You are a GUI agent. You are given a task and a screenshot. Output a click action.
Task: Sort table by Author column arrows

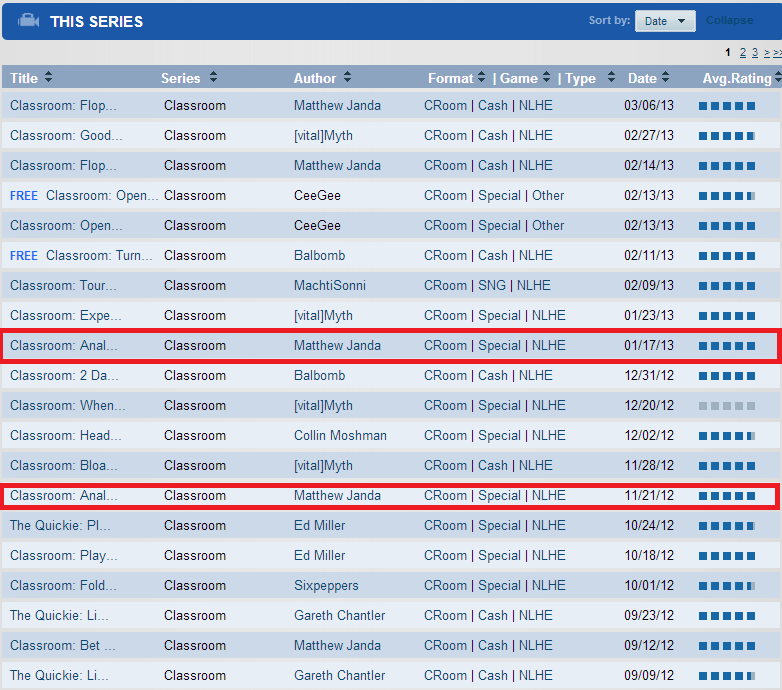347,77
